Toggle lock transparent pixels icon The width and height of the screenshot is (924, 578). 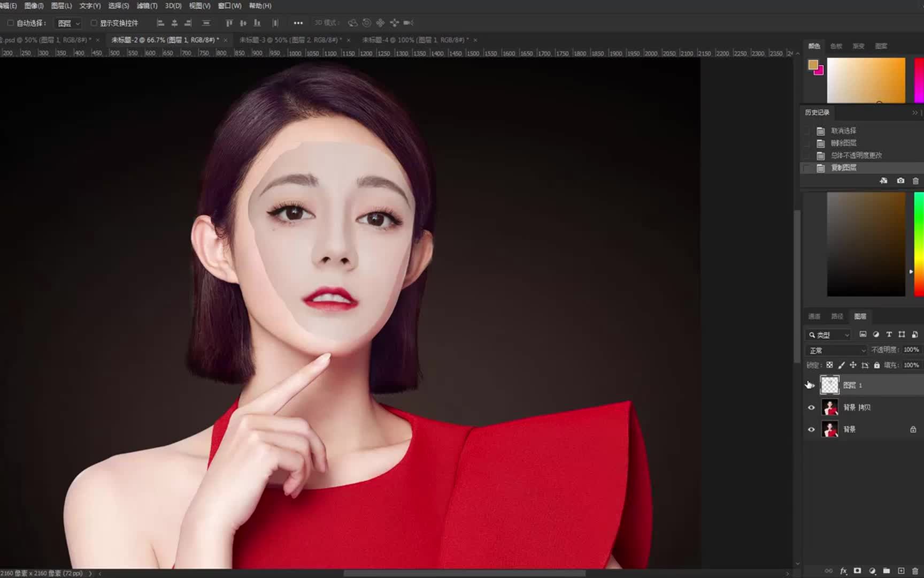pos(829,365)
